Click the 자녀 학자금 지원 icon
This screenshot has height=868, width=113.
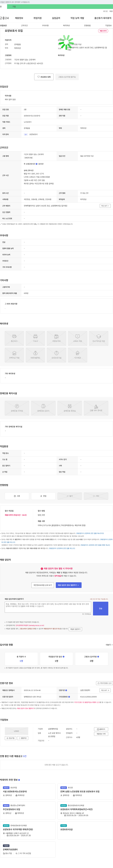coord(99,338)
